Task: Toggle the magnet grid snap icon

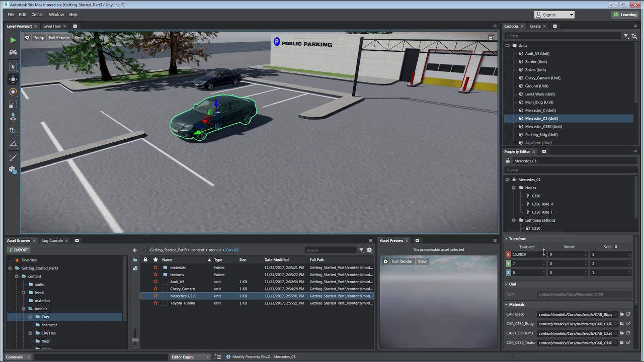Action: (13, 131)
